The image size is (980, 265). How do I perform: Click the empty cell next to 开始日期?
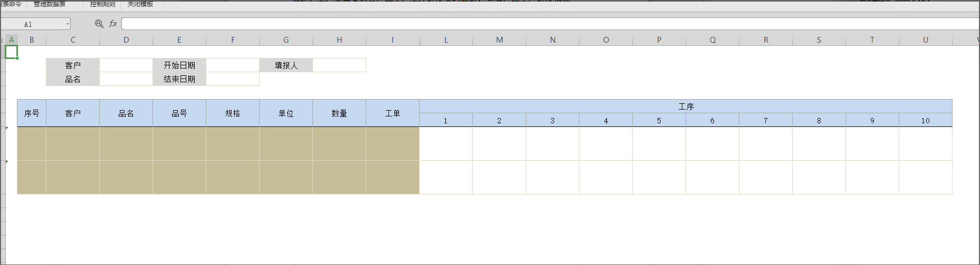[233, 65]
